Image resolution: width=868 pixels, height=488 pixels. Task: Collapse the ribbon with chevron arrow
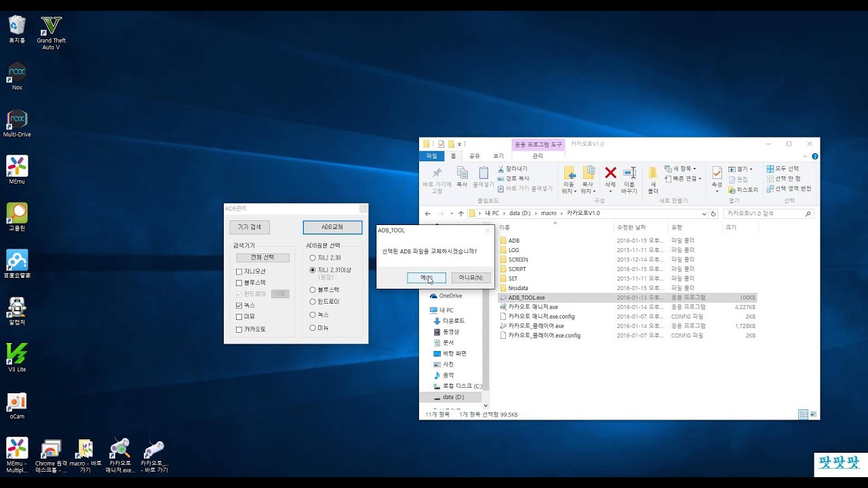pyautogui.click(x=805, y=156)
